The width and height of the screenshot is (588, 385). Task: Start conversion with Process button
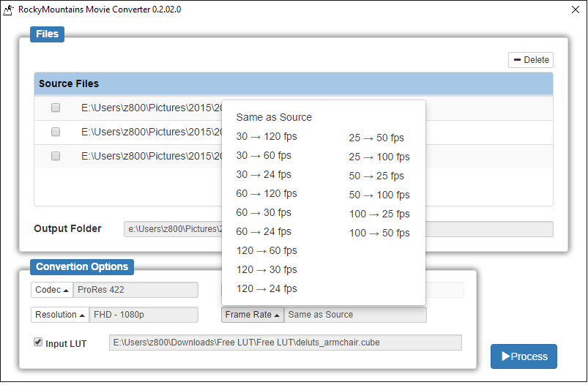click(524, 356)
